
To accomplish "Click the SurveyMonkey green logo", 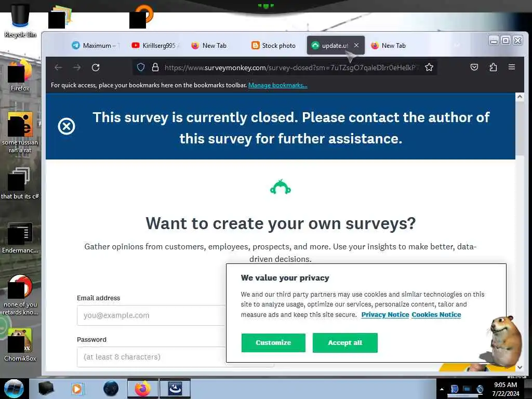I will click(281, 187).
